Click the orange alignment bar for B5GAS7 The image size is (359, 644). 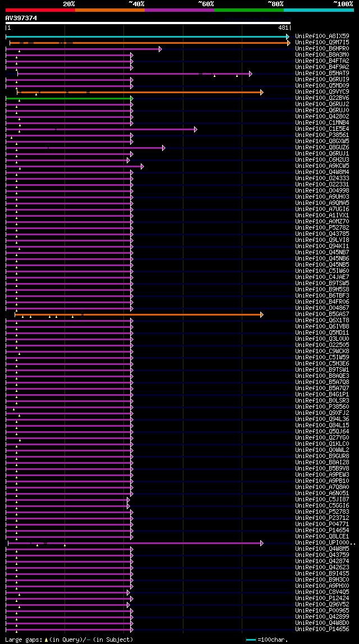tap(139, 314)
